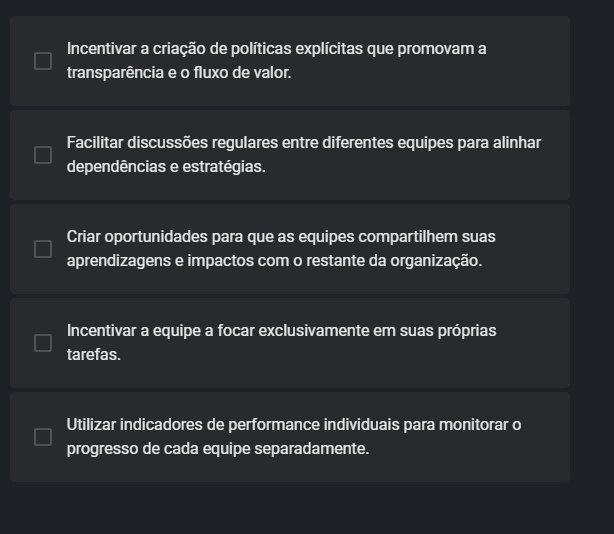Mark the checkbox for 'focar exclusivamente em suas próprias tarefas'
This screenshot has width=614, height=534.
pyautogui.click(x=43, y=343)
